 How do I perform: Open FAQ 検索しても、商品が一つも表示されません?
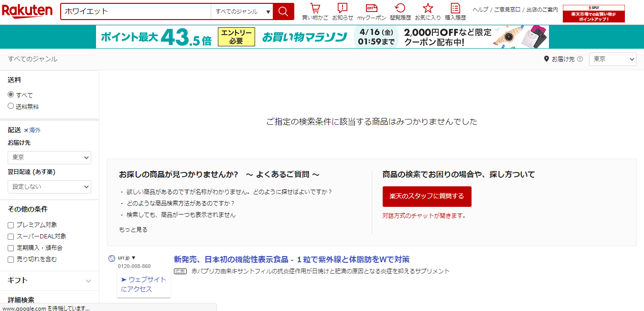coord(181,215)
